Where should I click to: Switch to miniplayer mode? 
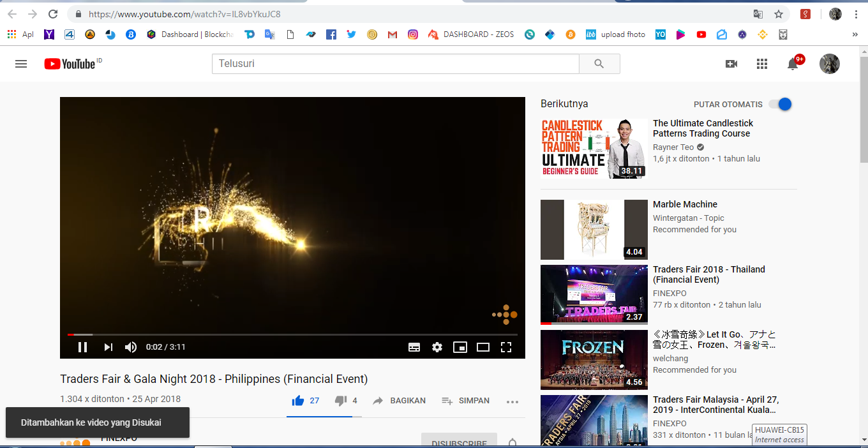point(460,347)
